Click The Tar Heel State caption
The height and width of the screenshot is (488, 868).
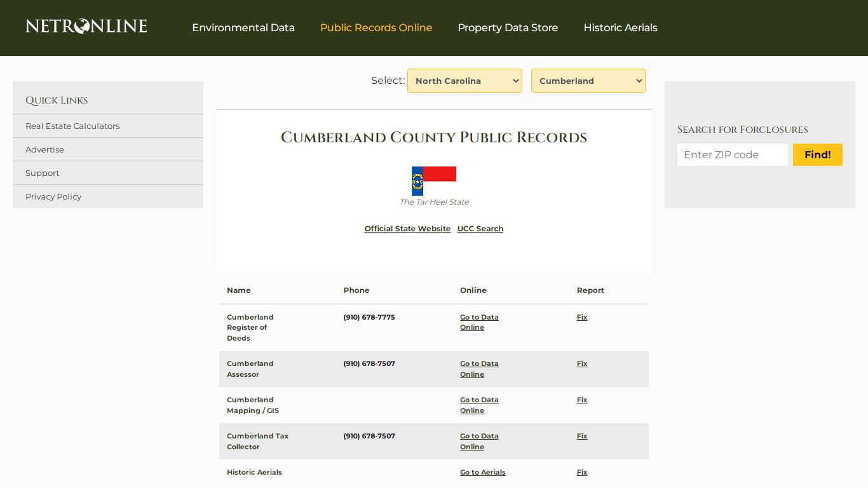(x=434, y=202)
